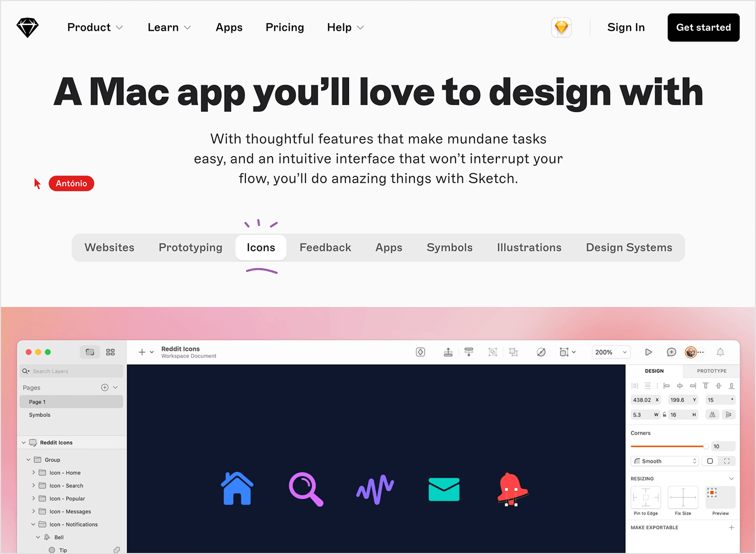
Task: Click the Align top icon
Action: (x=706, y=386)
